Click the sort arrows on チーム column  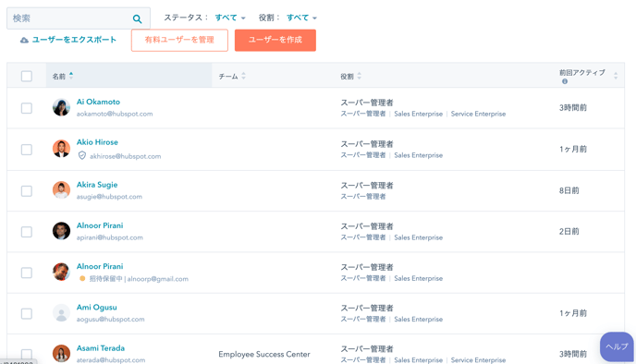[243, 76]
